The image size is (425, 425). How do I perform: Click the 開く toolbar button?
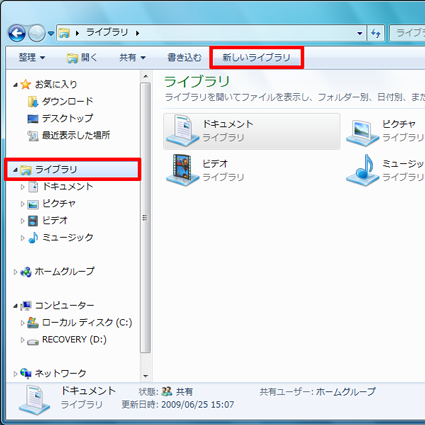click(x=82, y=58)
